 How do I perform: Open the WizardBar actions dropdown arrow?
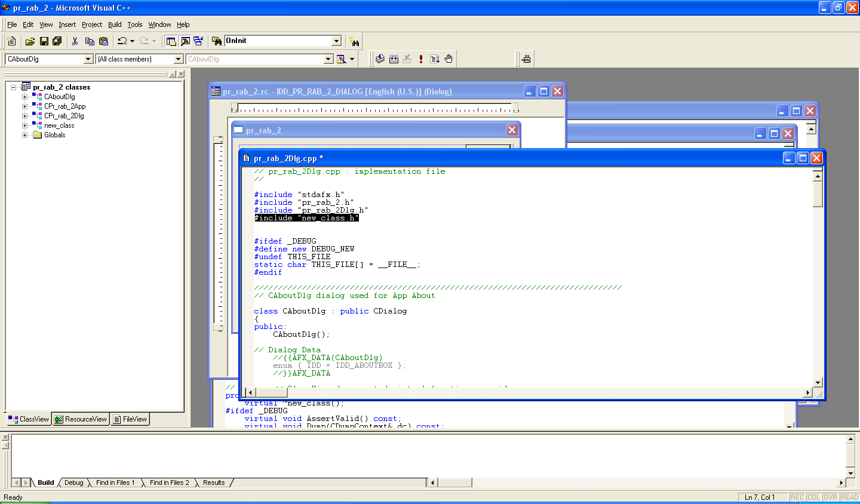tap(352, 59)
